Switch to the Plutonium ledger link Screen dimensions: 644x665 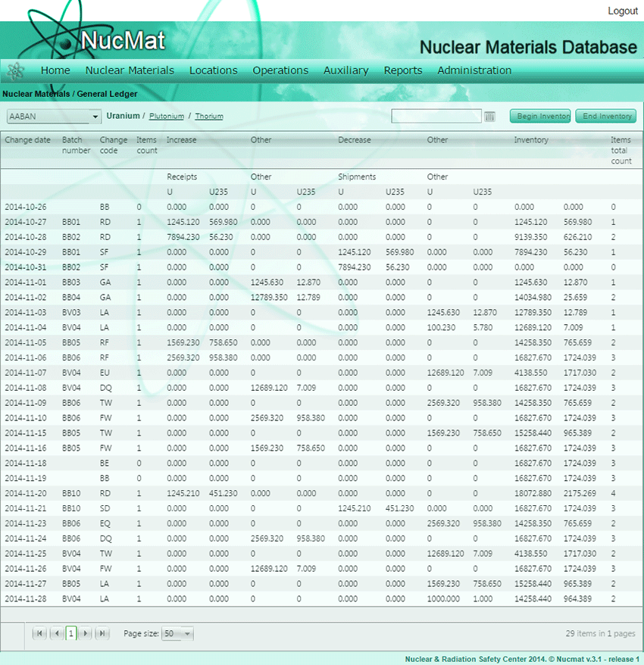click(x=167, y=117)
